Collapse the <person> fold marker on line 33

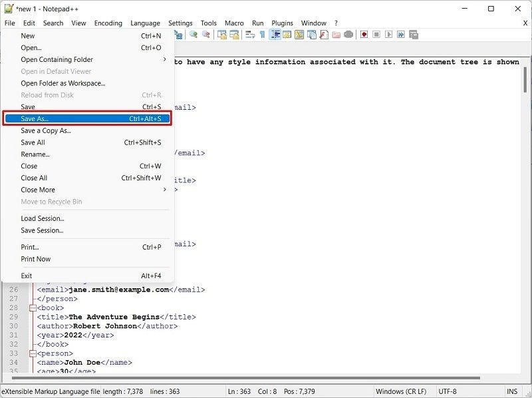33,353
